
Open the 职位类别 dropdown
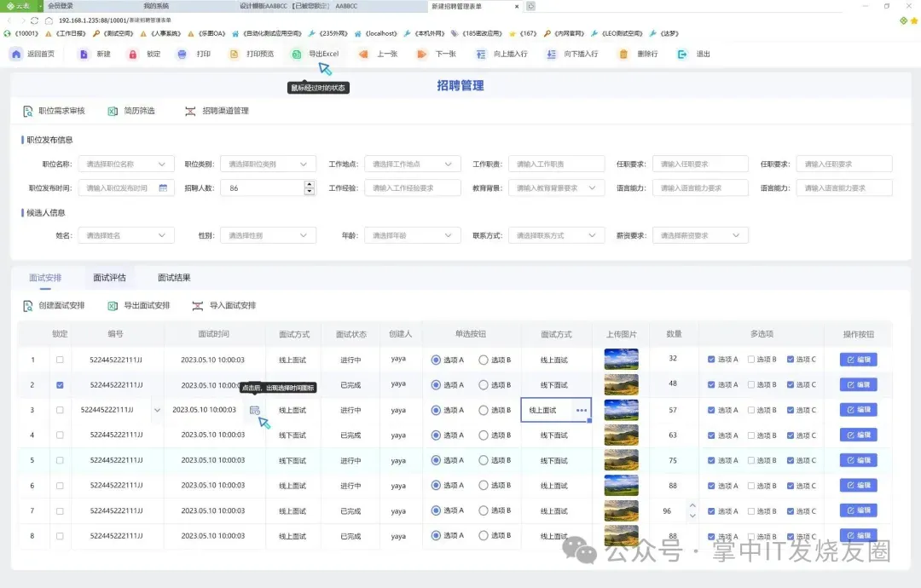click(269, 164)
